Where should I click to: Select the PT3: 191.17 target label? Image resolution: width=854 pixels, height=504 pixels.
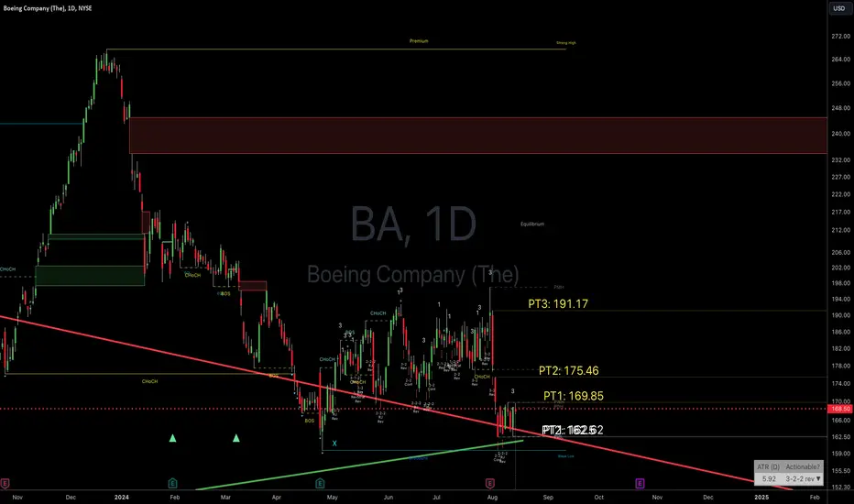(558, 304)
